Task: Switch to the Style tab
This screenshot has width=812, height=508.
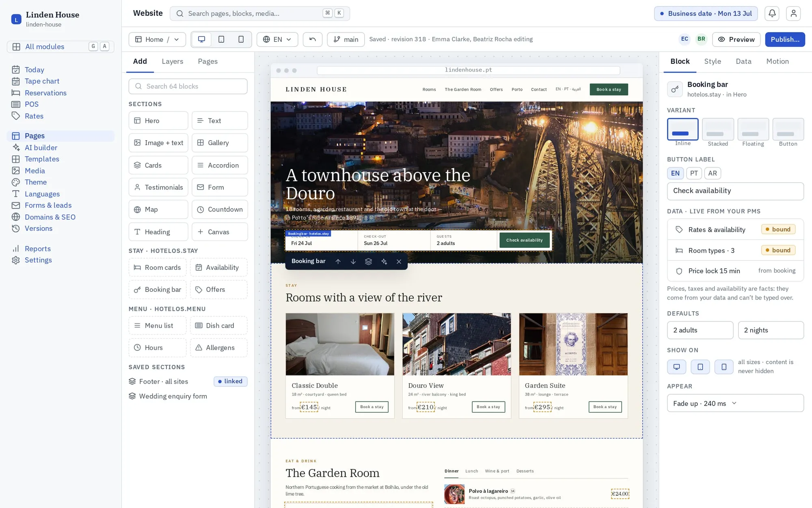Action: pyautogui.click(x=713, y=61)
